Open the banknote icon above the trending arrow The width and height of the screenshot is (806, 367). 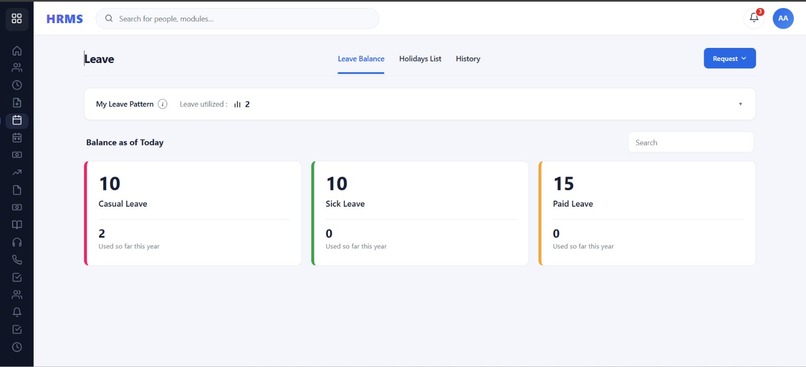(x=17, y=155)
